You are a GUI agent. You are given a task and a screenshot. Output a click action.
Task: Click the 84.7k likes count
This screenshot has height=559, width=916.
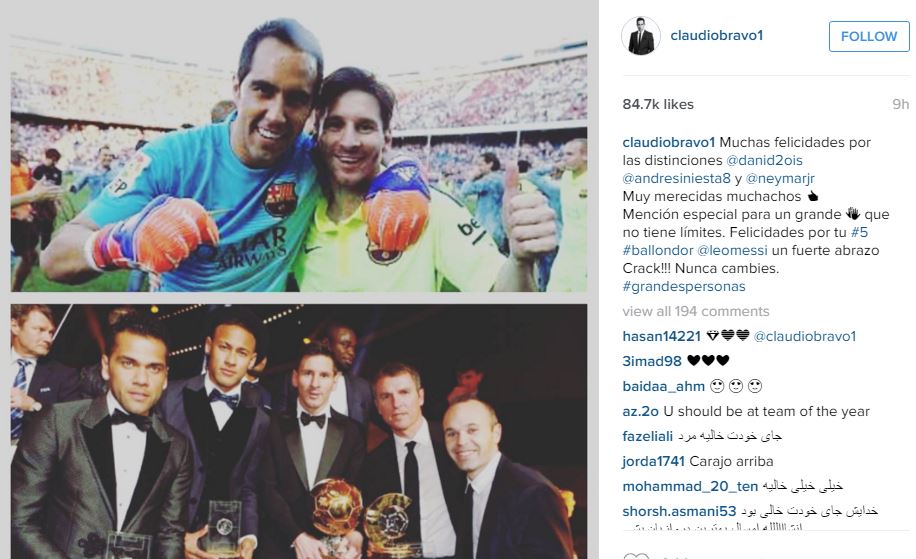pos(658,105)
